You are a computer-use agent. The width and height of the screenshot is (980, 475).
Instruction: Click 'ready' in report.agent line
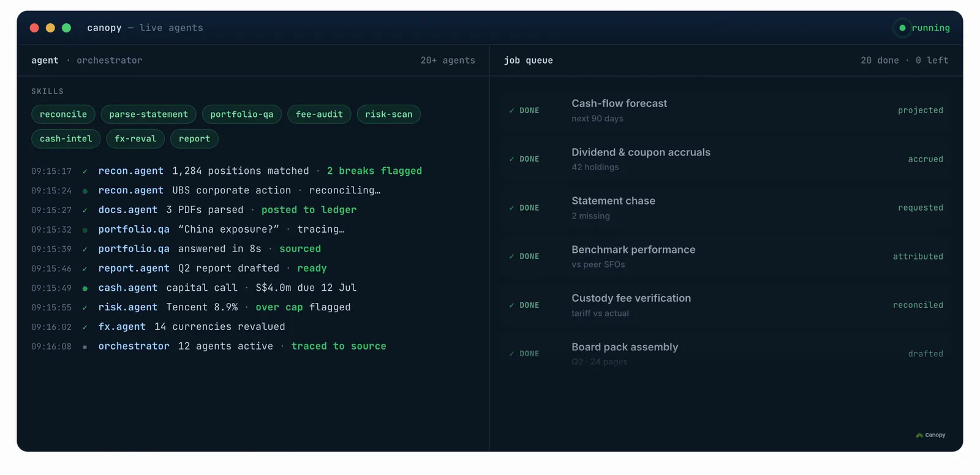pos(312,269)
